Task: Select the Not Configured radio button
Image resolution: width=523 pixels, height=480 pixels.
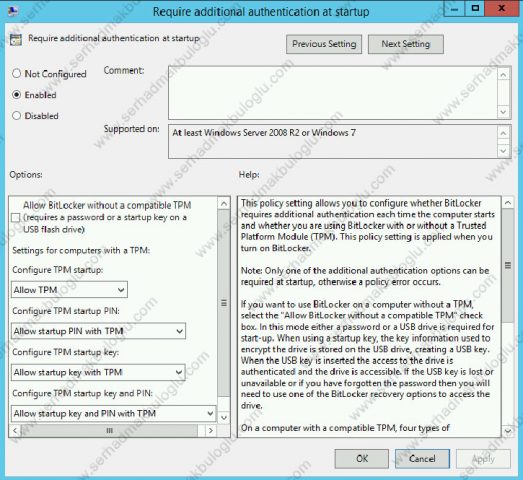Action: pyautogui.click(x=16, y=73)
